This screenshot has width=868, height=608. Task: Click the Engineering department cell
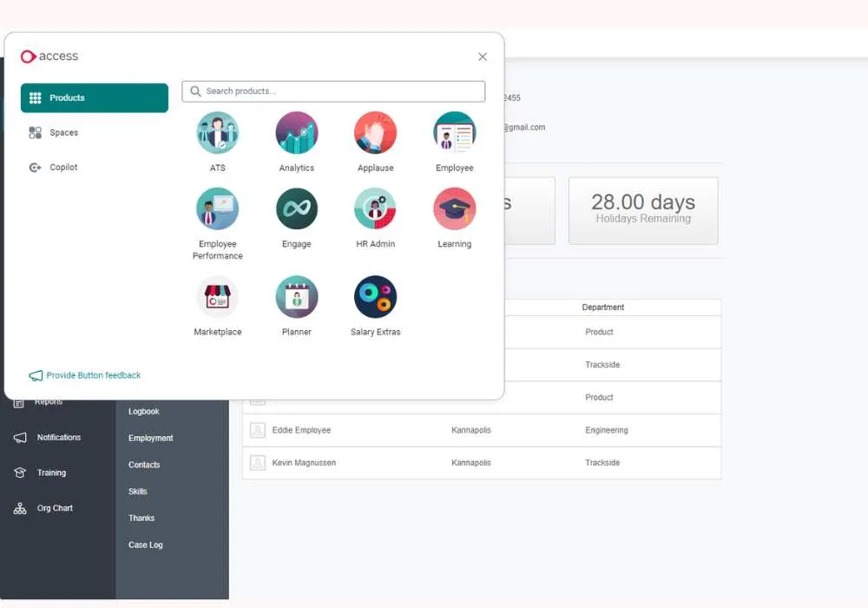[x=607, y=430]
